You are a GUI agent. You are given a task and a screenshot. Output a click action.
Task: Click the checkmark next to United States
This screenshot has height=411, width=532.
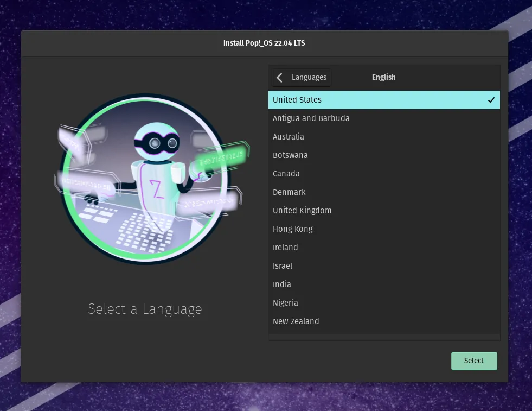tap(491, 100)
